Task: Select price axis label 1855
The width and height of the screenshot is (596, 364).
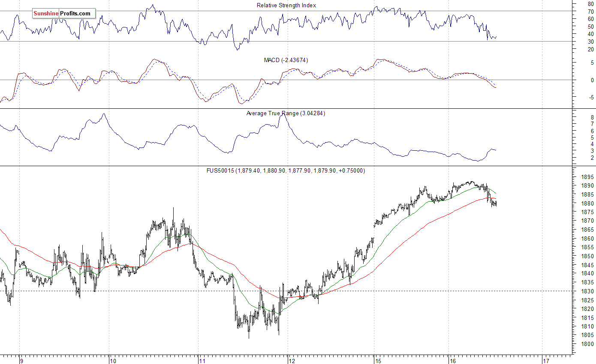Action: pyautogui.click(x=588, y=248)
